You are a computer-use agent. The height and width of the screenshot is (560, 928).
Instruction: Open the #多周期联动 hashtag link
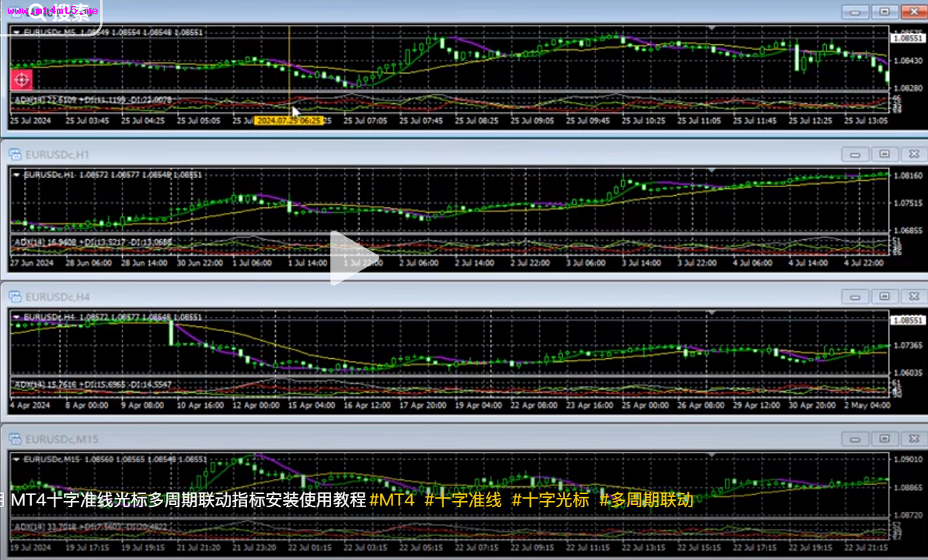(x=647, y=499)
